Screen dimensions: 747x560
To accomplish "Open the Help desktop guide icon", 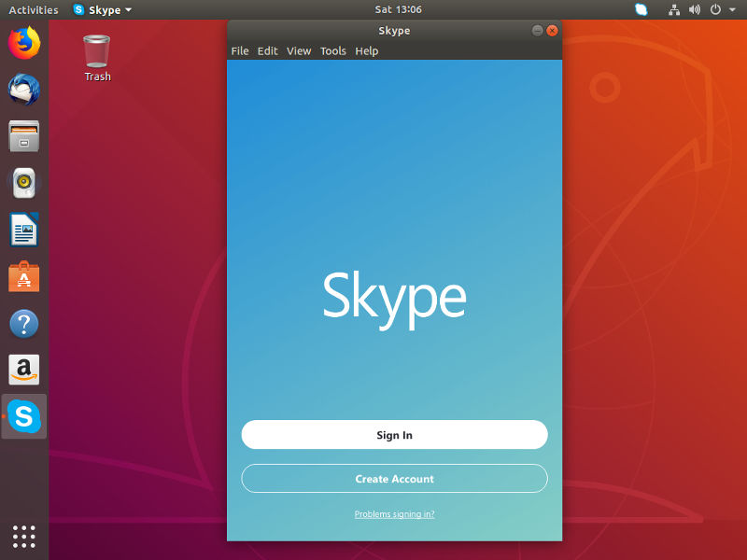I will (22, 323).
